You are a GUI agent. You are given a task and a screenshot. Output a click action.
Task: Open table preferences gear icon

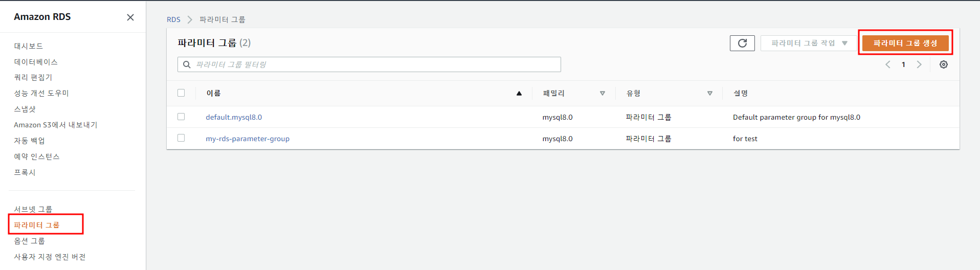(944, 64)
